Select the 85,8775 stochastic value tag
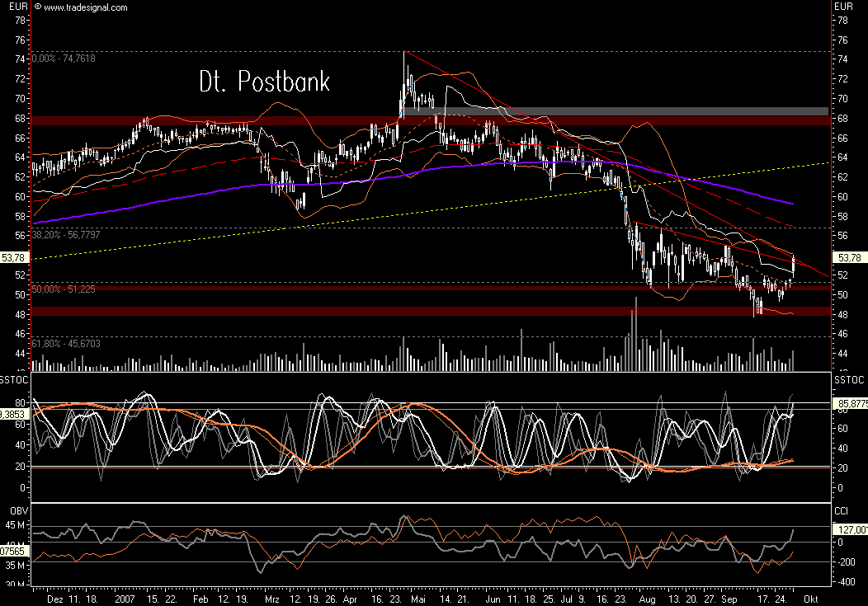This screenshot has width=868, height=606. [848, 404]
